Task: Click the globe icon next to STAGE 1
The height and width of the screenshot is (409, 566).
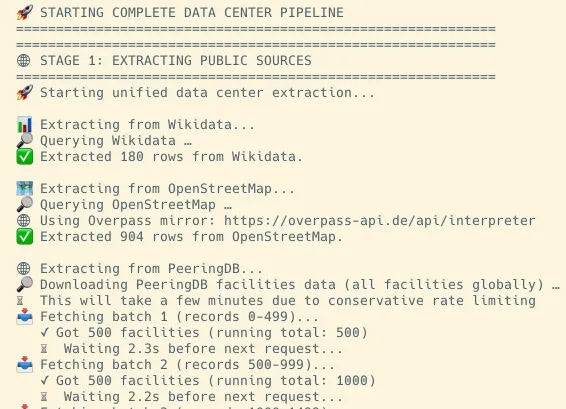Action: [24, 61]
